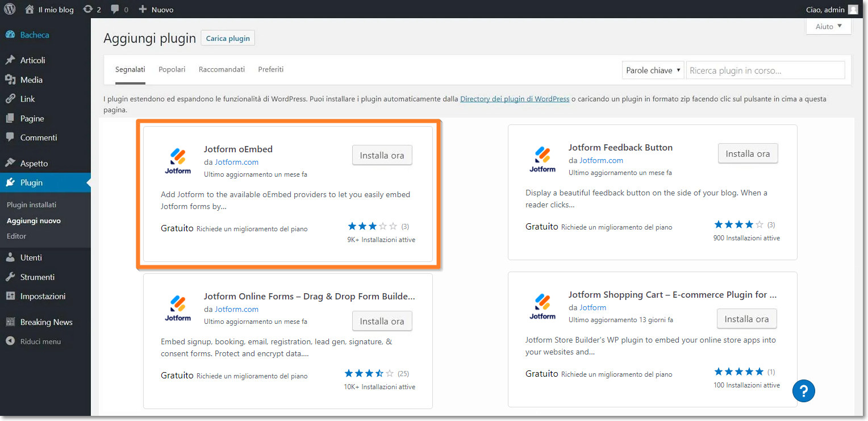Viewport: 868px width, 421px height.
Task: Click '10K+ Installazioni attive' text
Action: click(379, 387)
